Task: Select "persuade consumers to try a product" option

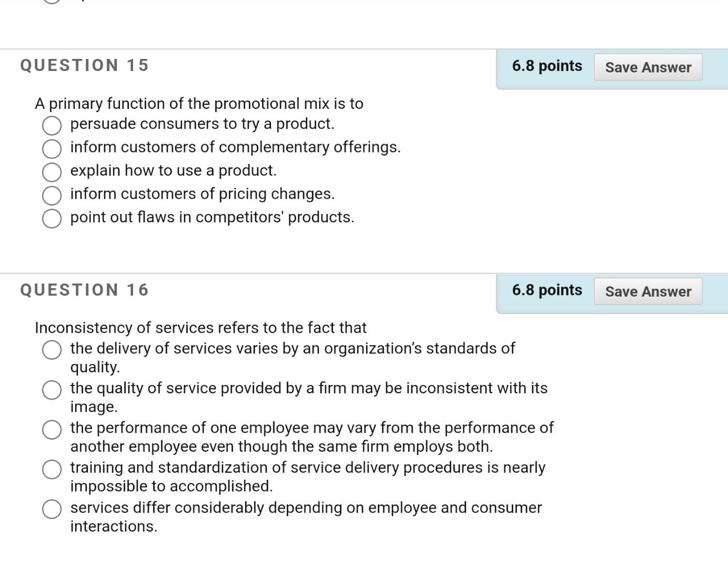Action: (52, 126)
